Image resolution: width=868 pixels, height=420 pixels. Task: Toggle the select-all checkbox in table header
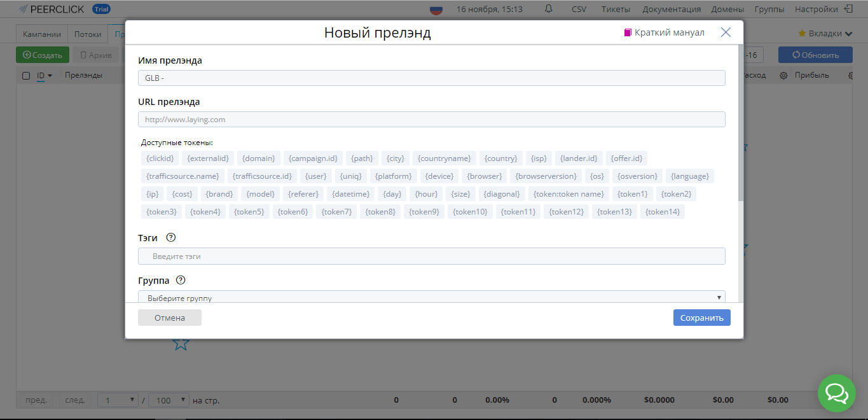(26, 76)
